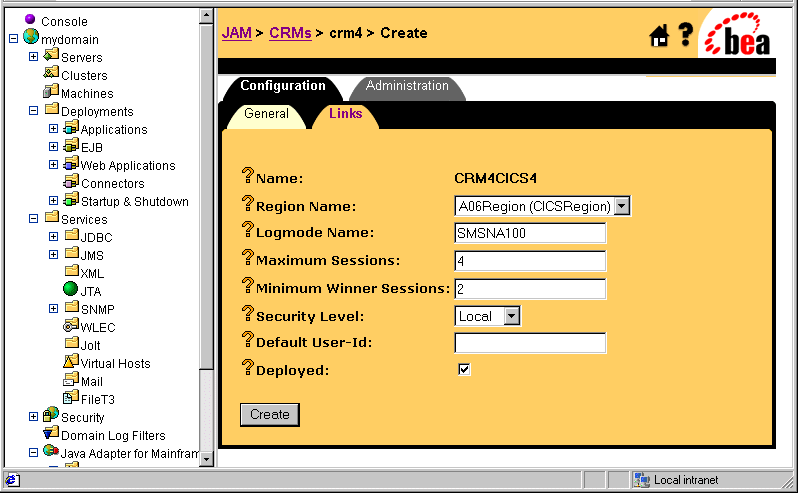Click the Security icon in tree
Viewport: 798px width, 493px height.
pos(51,415)
